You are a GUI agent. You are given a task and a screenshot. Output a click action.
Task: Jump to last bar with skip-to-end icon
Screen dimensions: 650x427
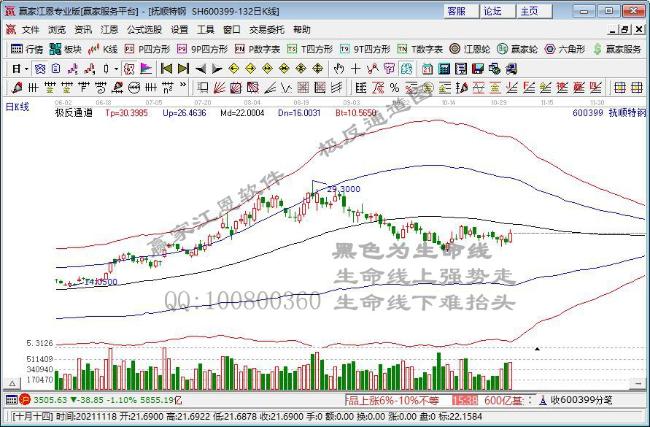tap(183, 68)
